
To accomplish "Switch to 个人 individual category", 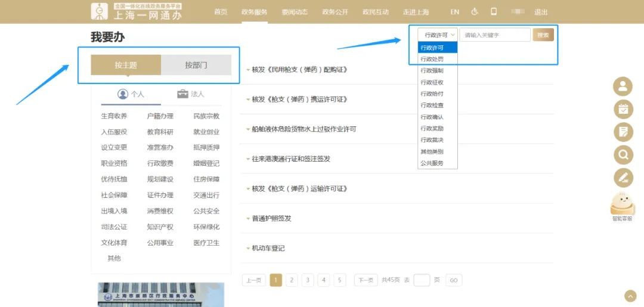I will point(131,94).
